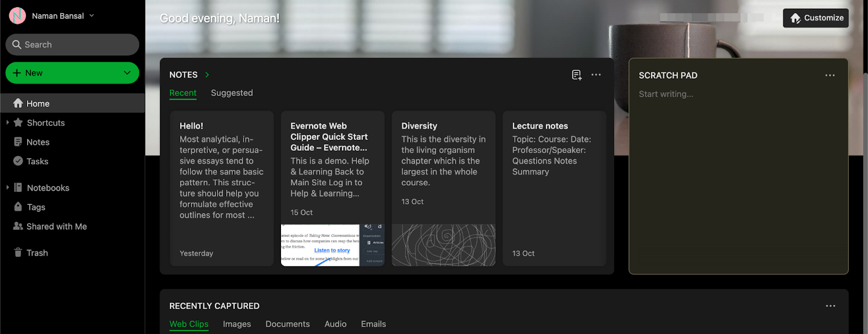The width and height of the screenshot is (868, 334).
Task: Open the Hello! note card
Action: (x=222, y=189)
